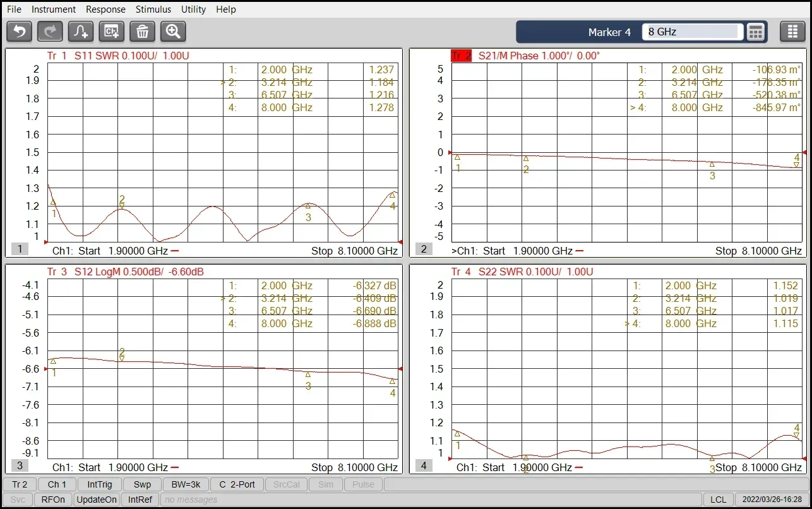Click the Marker 4 frequency input field

point(692,32)
